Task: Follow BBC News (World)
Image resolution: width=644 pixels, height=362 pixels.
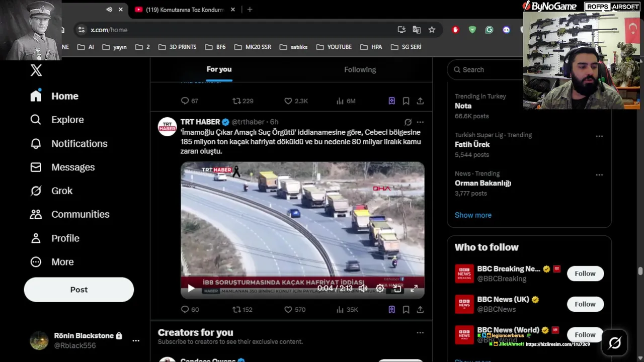Action: point(585,335)
